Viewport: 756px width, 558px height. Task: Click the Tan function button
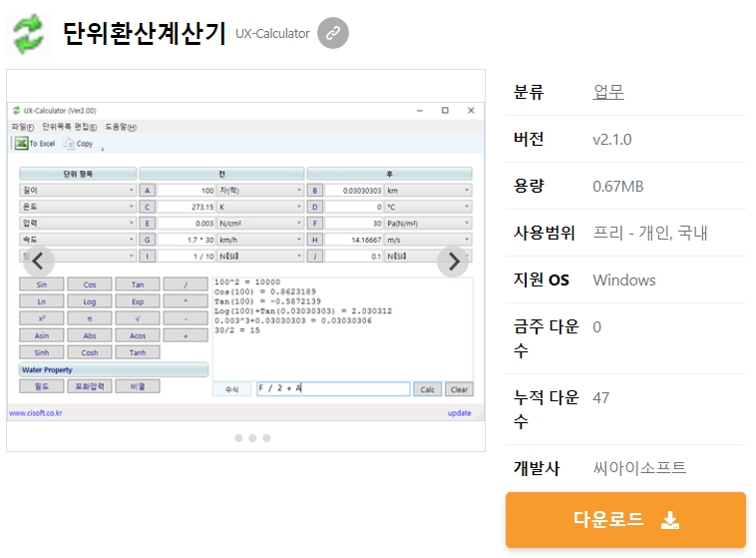point(138,284)
